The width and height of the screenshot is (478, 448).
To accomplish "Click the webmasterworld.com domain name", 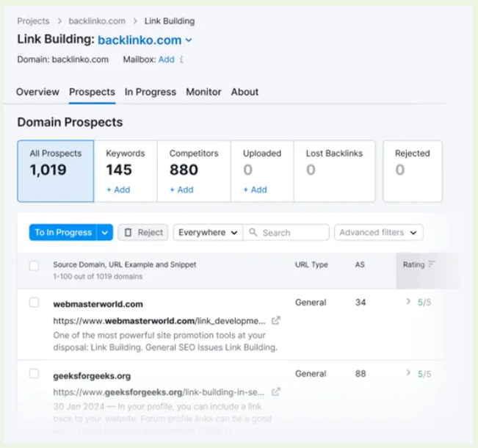I will [98, 304].
